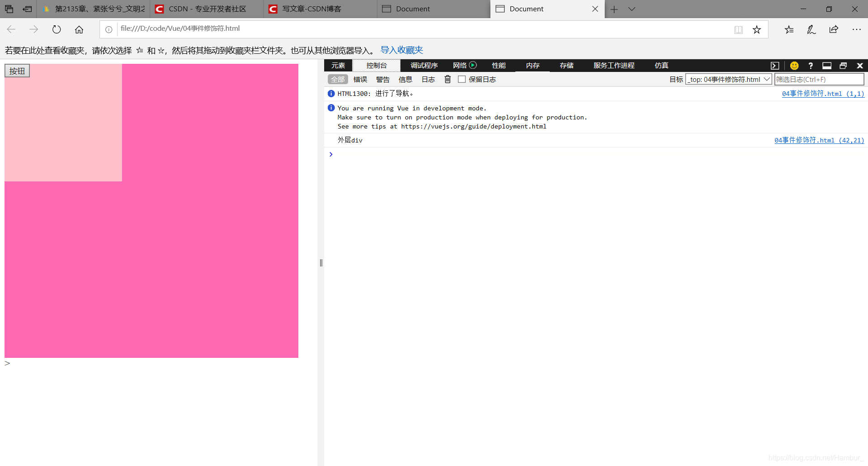
Task: Clear console with trash can icon
Action: (x=448, y=79)
